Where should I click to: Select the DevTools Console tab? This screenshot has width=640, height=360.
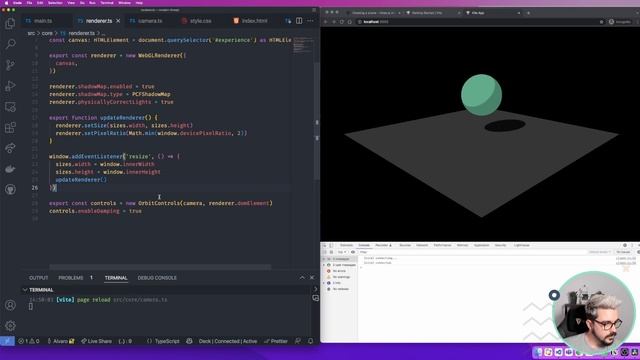pyautogui.click(x=364, y=245)
